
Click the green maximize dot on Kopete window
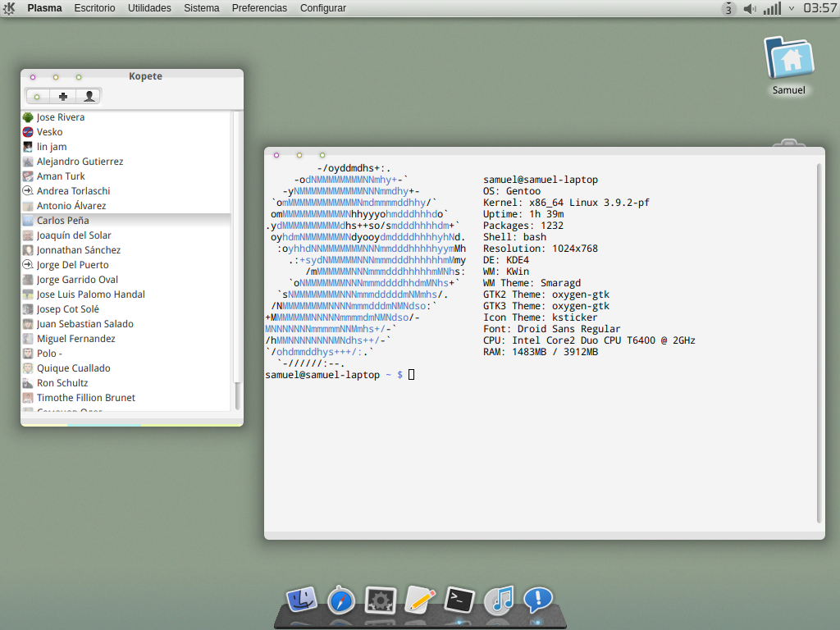pyautogui.click(x=79, y=77)
